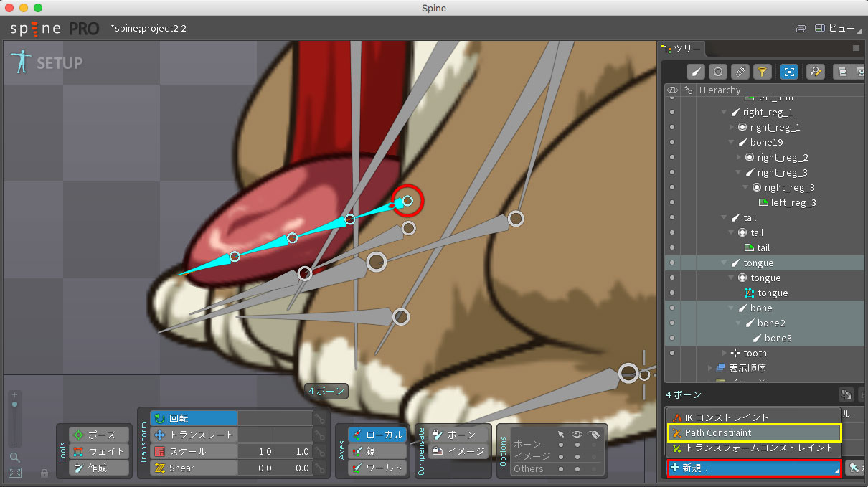
Task: Click the copy icon beside 4 ボーン
Action: pyautogui.click(x=846, y=394)
